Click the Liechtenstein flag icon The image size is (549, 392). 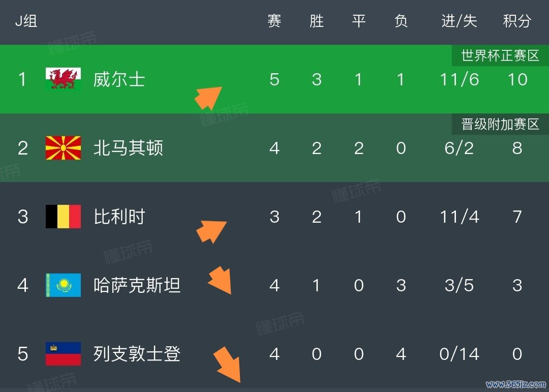tap(63, 354)
